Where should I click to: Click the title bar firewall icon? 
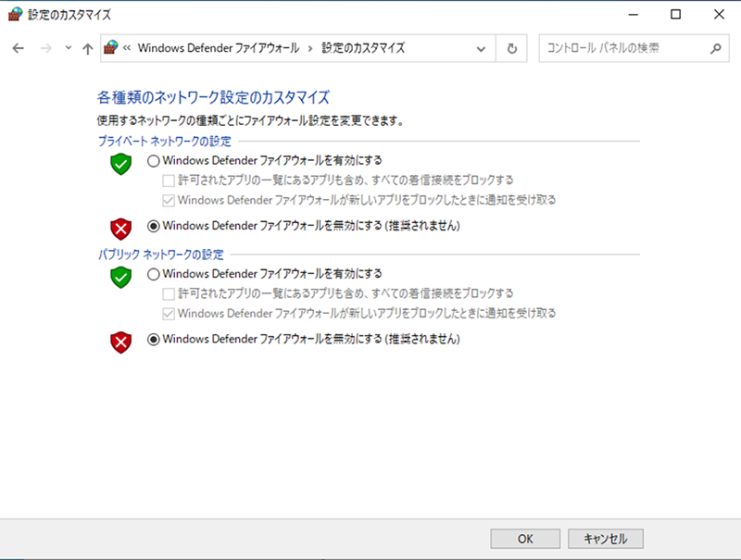pyautogui.click(x=15, y=14)
